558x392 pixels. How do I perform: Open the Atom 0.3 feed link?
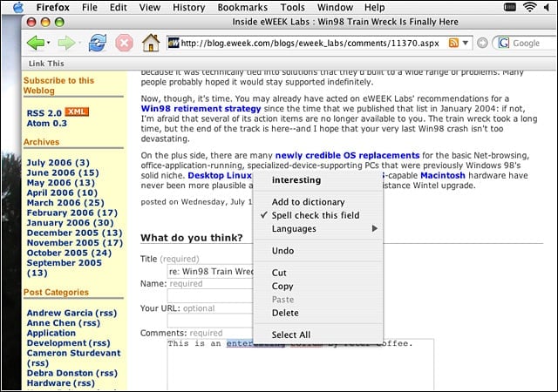point(46,123)
